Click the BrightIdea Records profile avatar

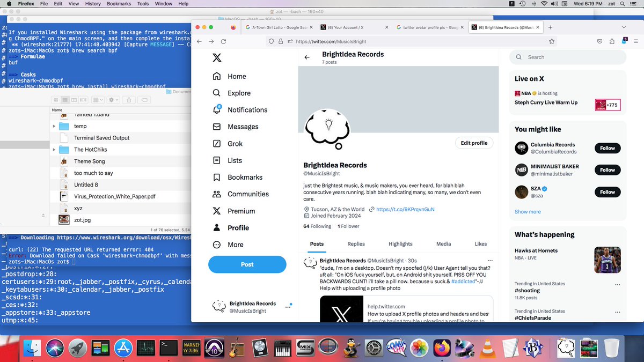[x=327, y=128]
